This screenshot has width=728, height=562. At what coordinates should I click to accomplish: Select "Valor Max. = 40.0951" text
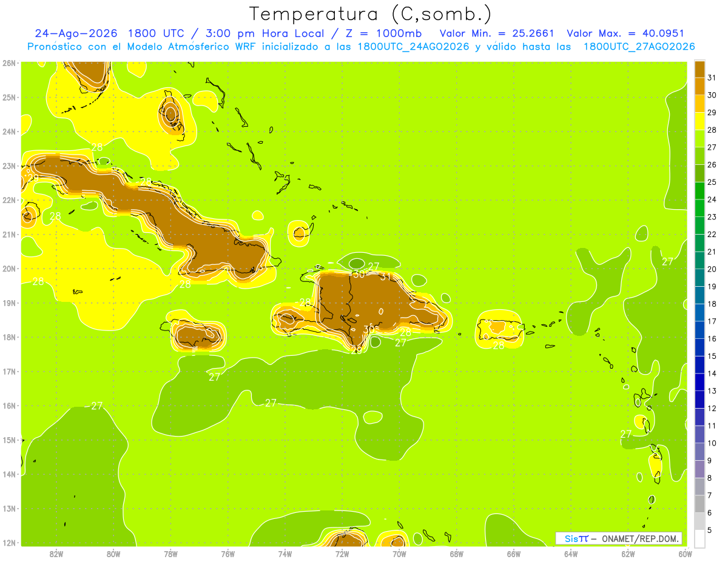coord(625,33)
